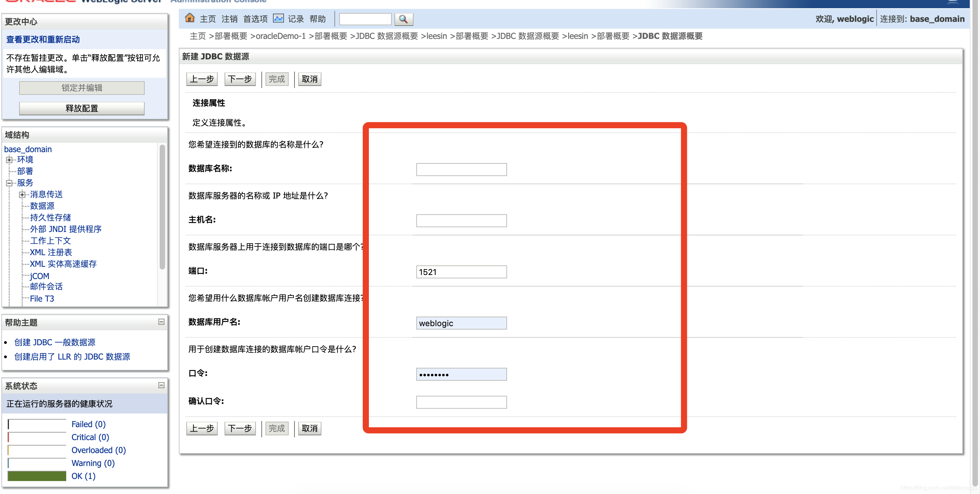Click the home icon in toolbar
Image resolution: width=980 pixels, height=494 pixels.
click(x=189, y=18)
